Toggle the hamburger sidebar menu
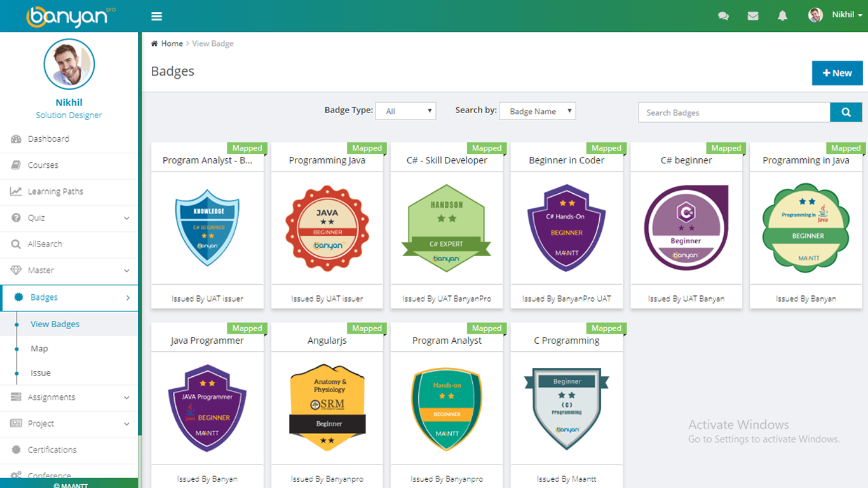 (x=156, y=16)
